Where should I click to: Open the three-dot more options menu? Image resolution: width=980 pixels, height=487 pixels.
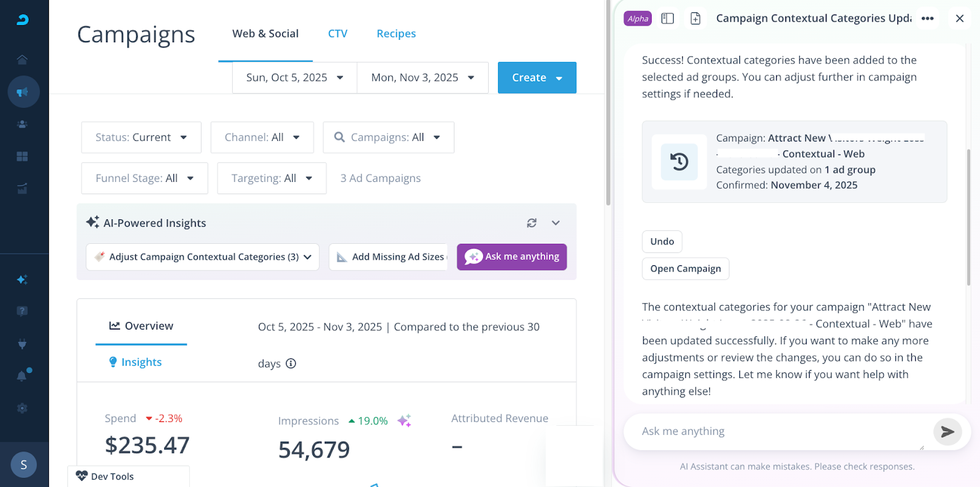click(x=927, y=18)
